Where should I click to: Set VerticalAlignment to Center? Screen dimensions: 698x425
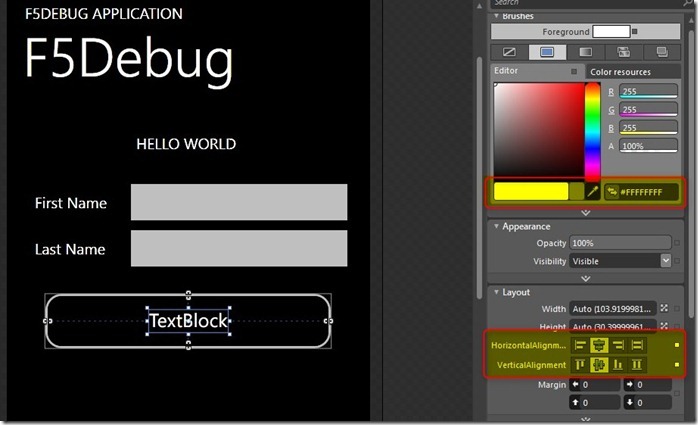point(599,365)
